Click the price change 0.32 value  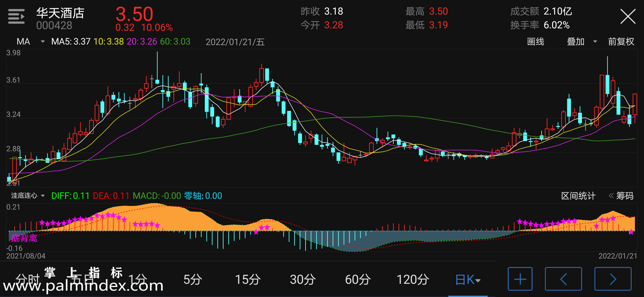[125, 28]
